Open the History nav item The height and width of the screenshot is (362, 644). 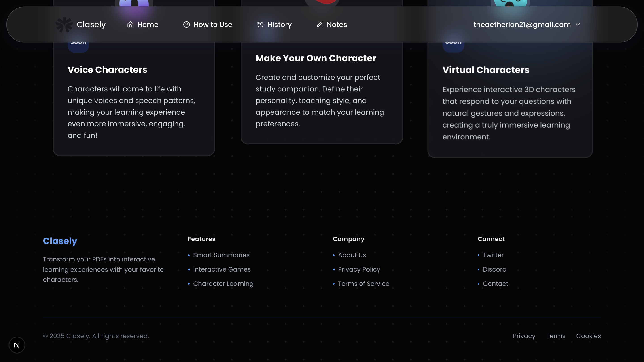pos(274,25)
